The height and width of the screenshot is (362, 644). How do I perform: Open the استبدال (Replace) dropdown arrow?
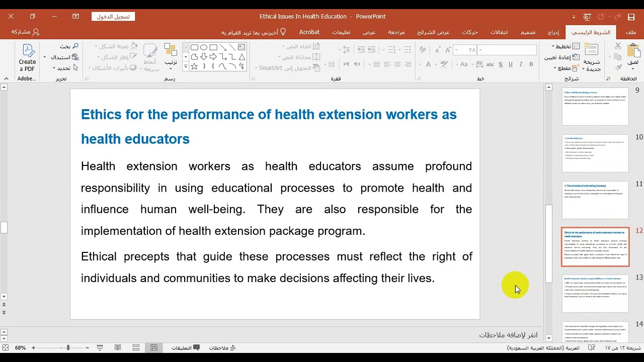tap(44, 57)
